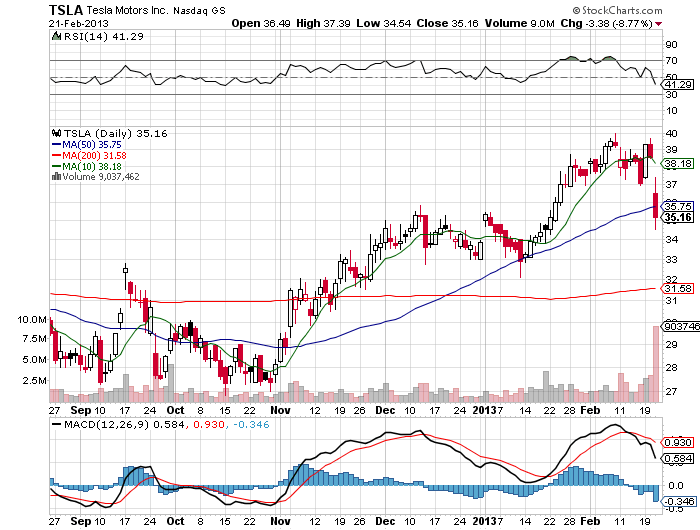The height and width of the screenshot is (530, 700).
Task: Click the blue boxed -0.346 MACD axis marker
Action: pyautogui.click(x=679, y=501)
